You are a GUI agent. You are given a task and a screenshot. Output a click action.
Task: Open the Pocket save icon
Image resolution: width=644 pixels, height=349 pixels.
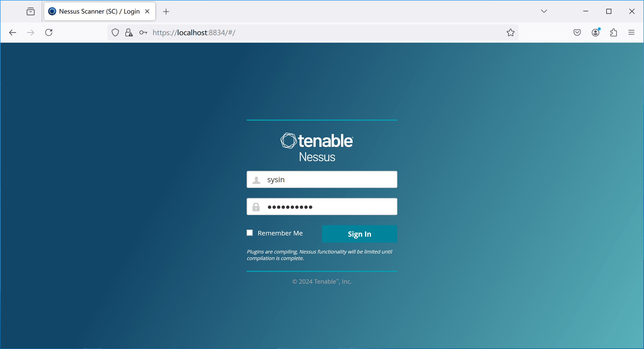(x=577, y=32)
